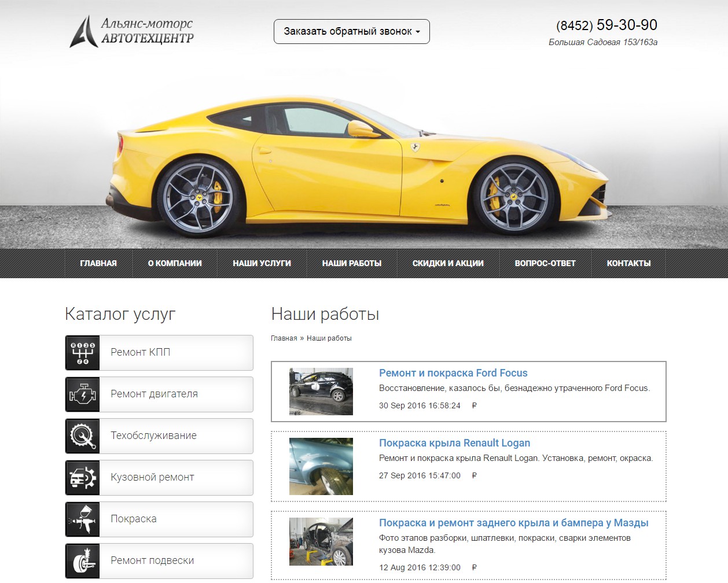Click Mazda description starting Фото этапов
Screen dimensions: 728x583
click(x=505, y=544)
